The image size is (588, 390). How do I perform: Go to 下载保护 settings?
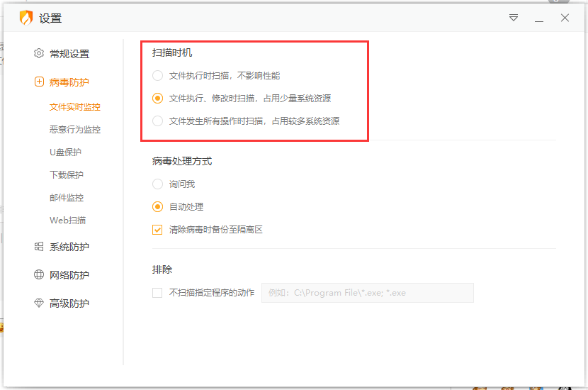tap(67, 175)
